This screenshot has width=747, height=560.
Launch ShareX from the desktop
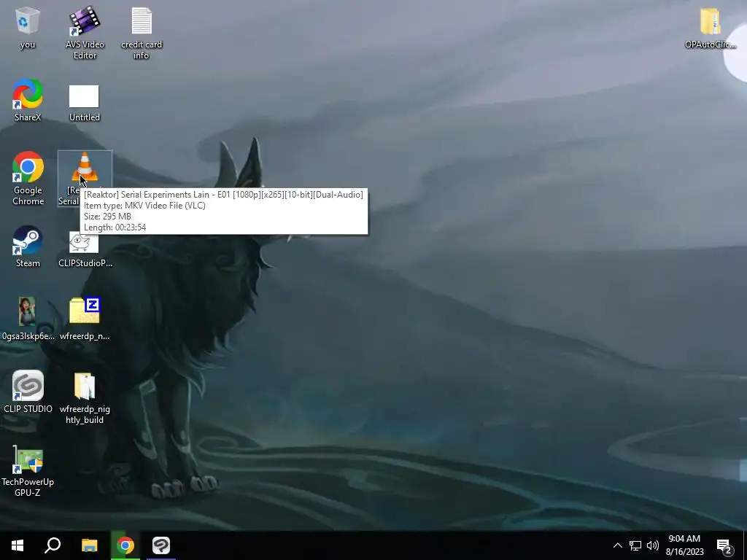28,101
